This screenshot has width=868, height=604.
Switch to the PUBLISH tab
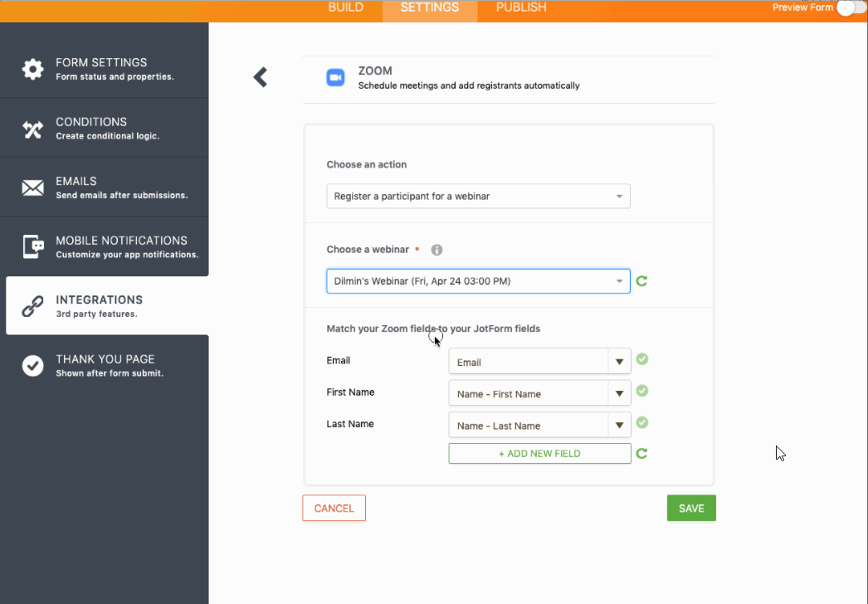click(521, 7)
